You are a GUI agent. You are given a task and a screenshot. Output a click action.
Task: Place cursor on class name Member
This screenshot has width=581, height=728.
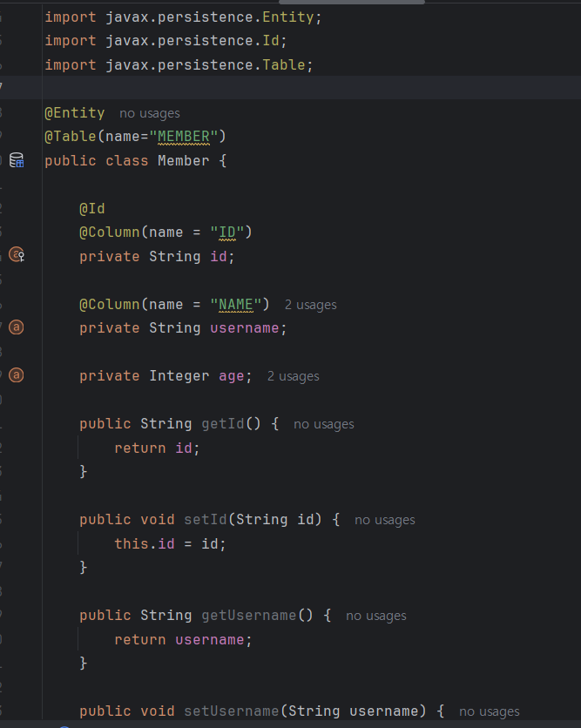coord(184,160)
